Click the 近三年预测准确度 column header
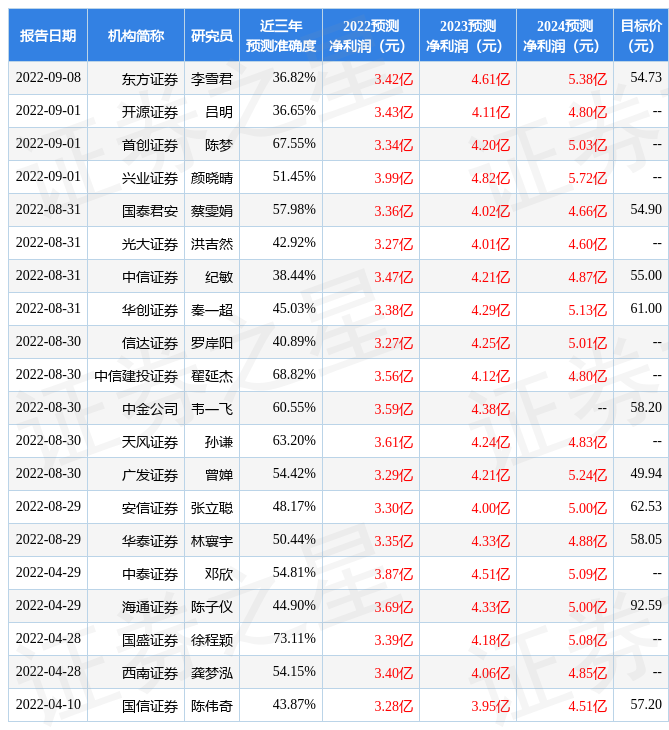 tap(281, 35)
